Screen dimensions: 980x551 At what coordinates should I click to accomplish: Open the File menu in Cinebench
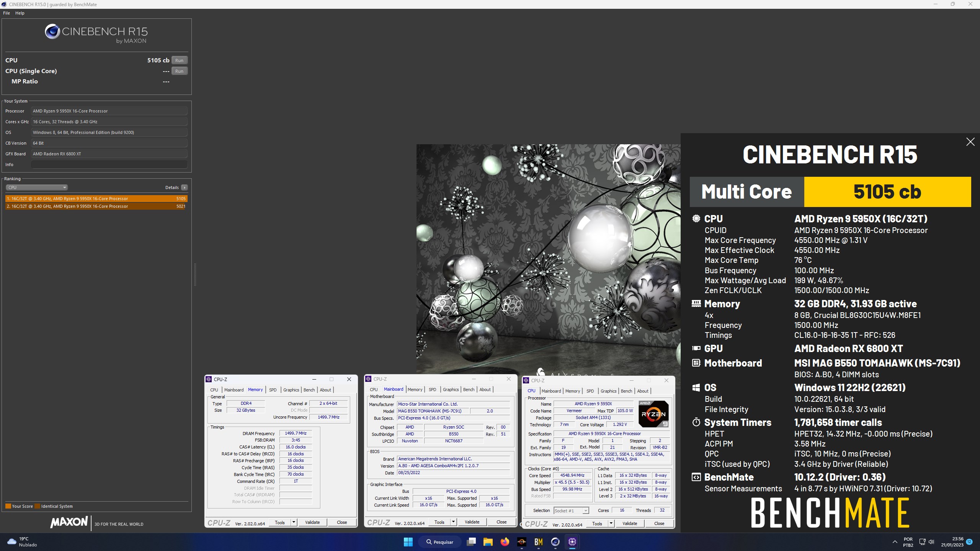tap(7, 13)
